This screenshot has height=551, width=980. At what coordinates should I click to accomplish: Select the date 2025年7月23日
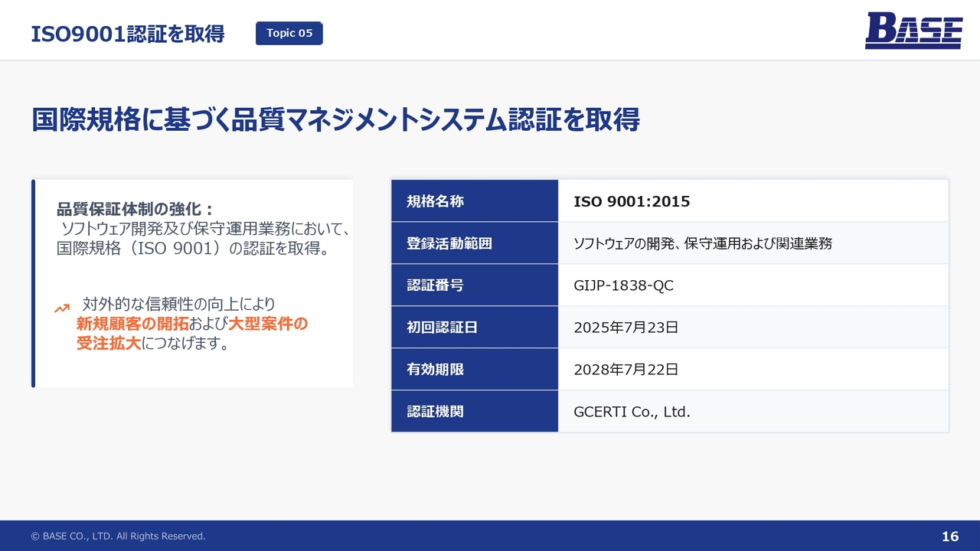tap(626, 328)
